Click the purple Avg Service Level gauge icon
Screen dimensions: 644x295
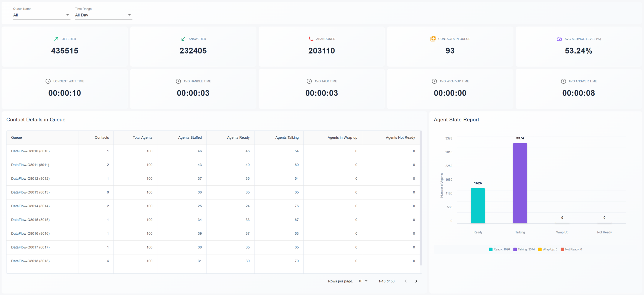(x=559, y=39)
